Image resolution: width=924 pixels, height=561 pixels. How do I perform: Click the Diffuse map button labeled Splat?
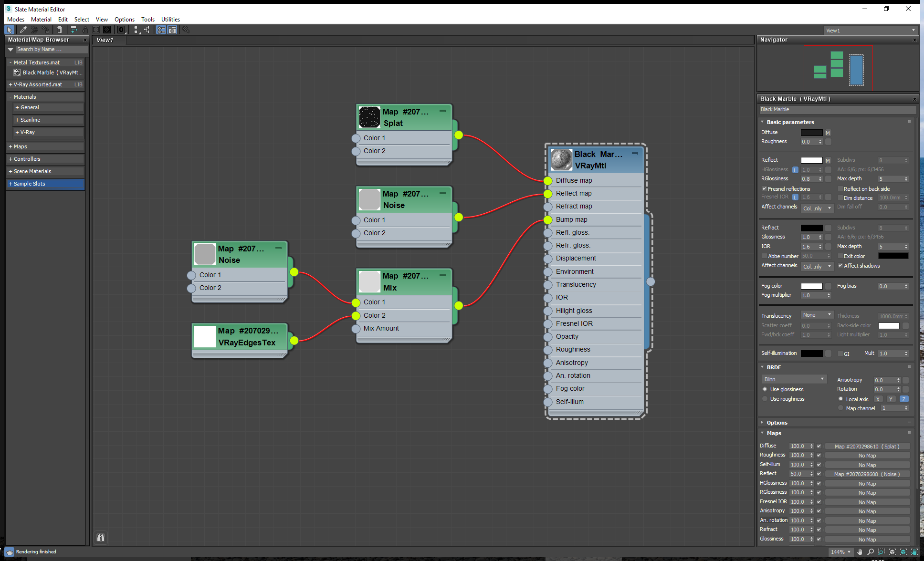pyautogui.click(x=867, y=447)
